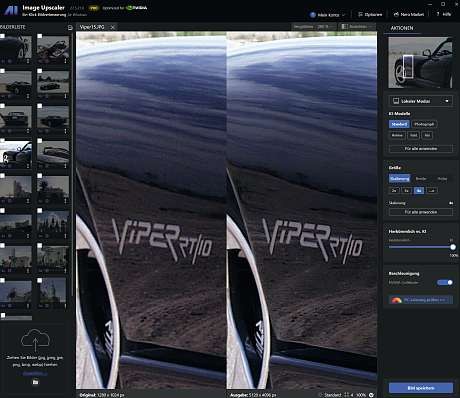Adjust the Nachbearbeitung vs. KI slider handle

[x=453, y=247]
